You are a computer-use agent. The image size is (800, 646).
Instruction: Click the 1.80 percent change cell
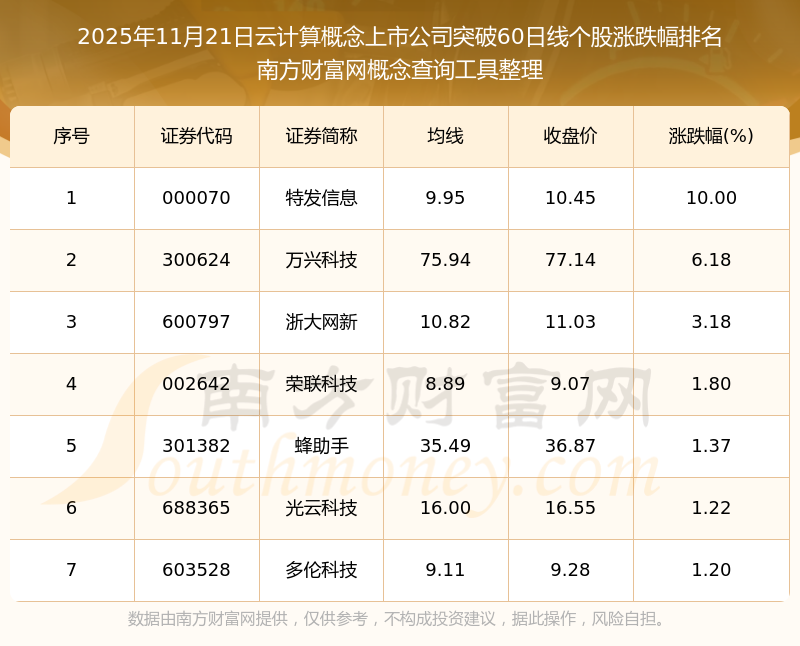pyautogui.click(x=711, y=384)
